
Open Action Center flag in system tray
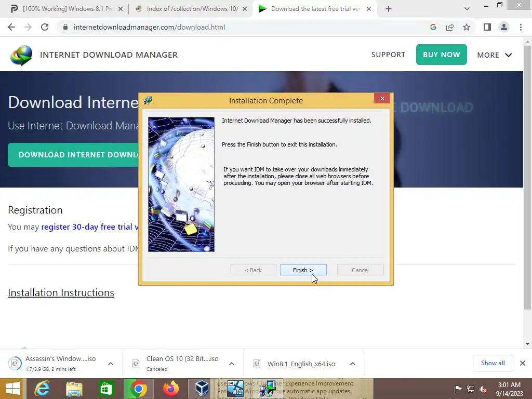click(458, 389)
